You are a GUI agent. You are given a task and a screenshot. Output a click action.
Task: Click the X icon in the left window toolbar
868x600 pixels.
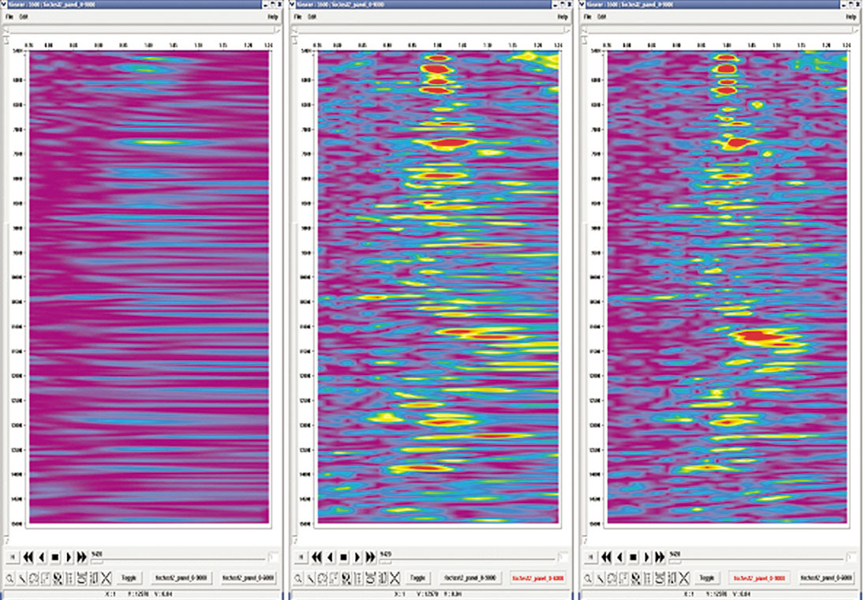(x=107, y=579)
